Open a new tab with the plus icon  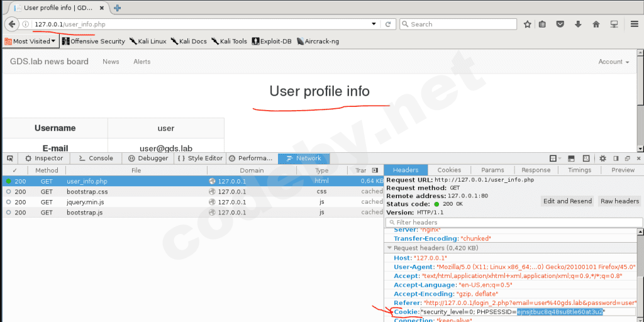(x=118, y=8)
